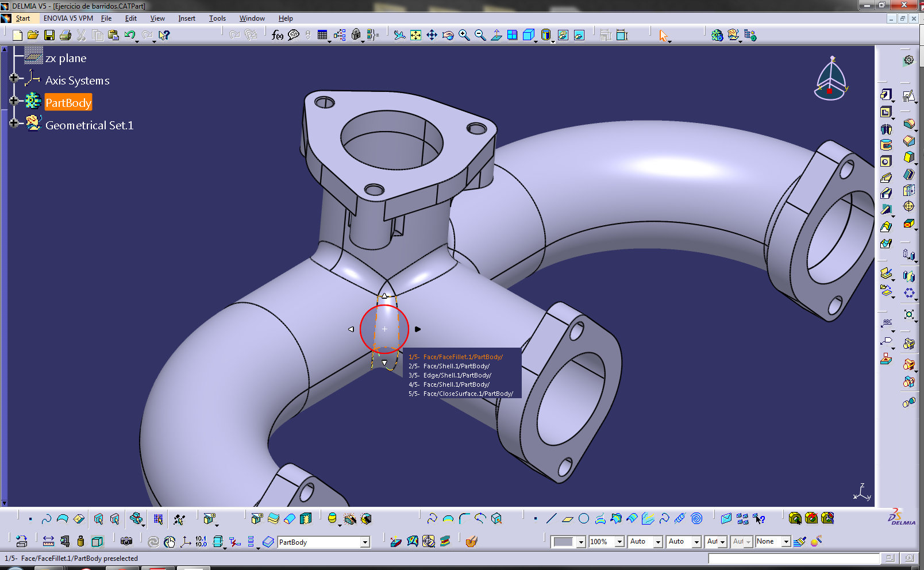Click the Circle tool in bottom toolbar
The width and height of the screenshot is (924, 570).
584,519
